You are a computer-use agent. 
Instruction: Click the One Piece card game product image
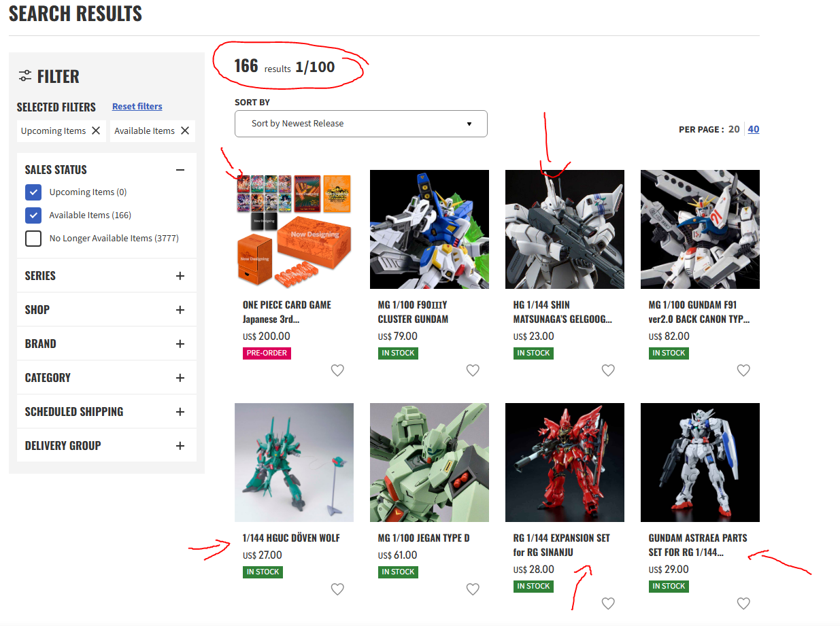[x=294, y=229]
